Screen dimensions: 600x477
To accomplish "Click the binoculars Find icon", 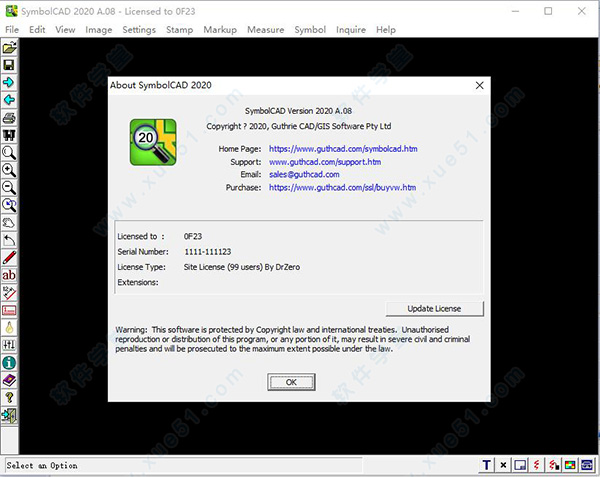I will pos(9,135).
